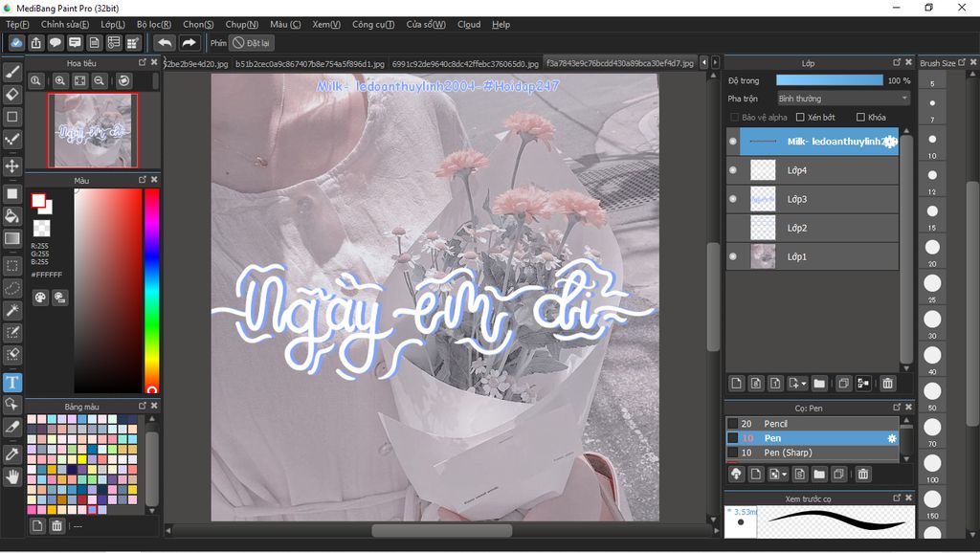Viewport: 980px width, 553px height.
Task: Hide the Lớp3 layer
Action: tap(733, 199)
